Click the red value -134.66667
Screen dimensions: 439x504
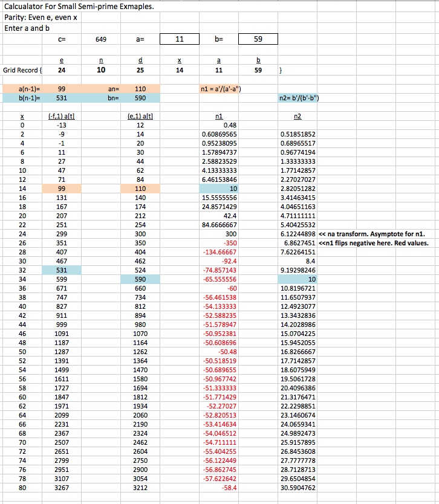pyautogui.click(x=219, y=253)
